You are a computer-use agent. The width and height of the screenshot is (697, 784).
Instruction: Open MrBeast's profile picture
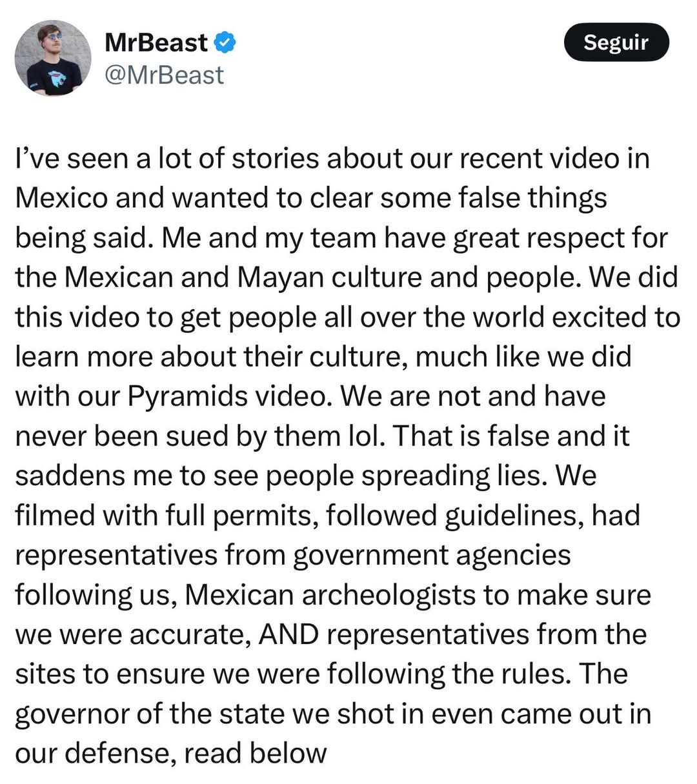[x=52, y=58]
